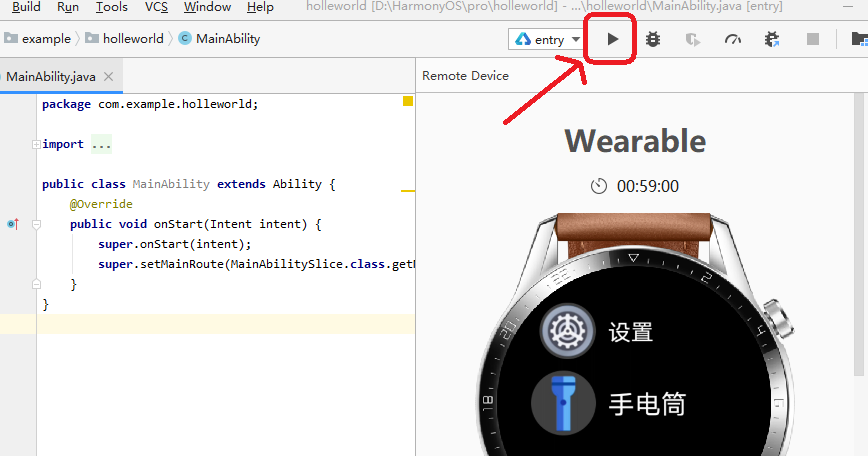Open the Help menu
The height and width of the screenshot is (456, 868).
(x=260, y=7)
